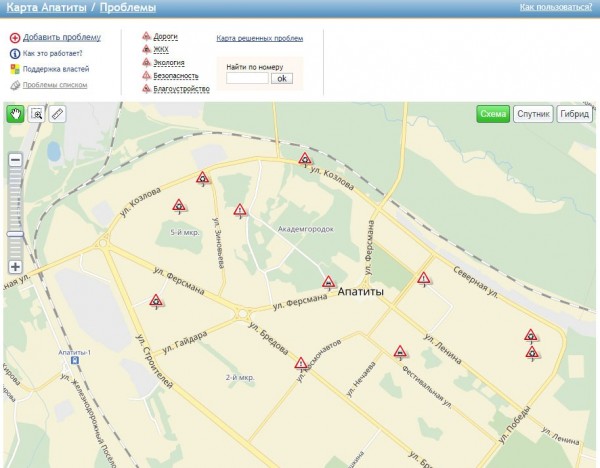Viewport: 600px width, 468px height.
Task: Zoom in with the plus button
Action: pos(15,267)
